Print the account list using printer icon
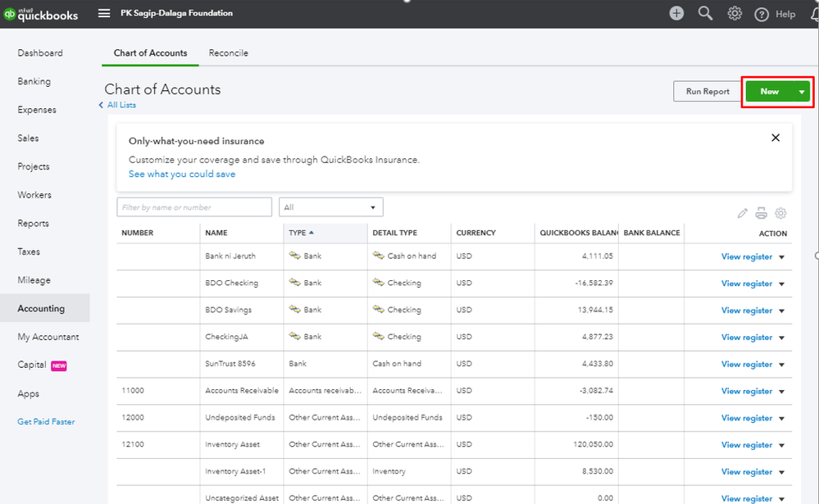 (761, 213)
